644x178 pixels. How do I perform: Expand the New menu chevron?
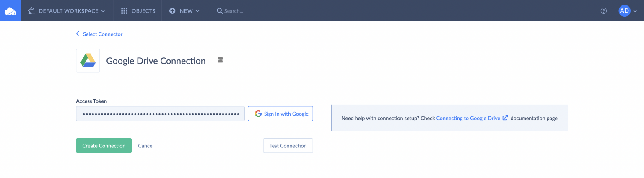point(197,11)
